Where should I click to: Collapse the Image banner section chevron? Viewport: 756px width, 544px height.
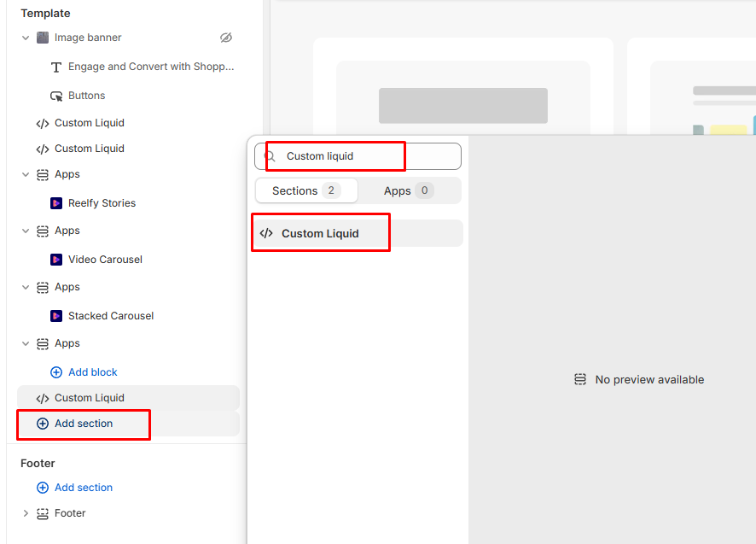pyautogui.click(x=26, y=38)
